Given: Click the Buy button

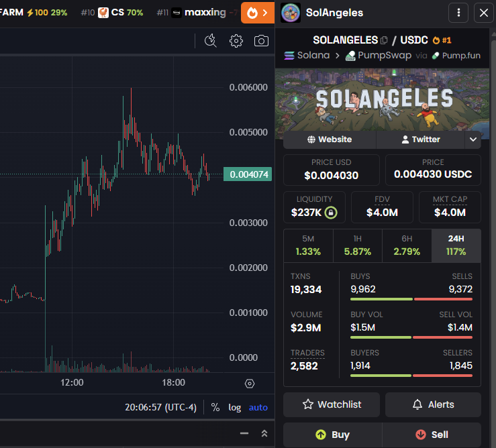Looking at the screenshot, I should 332,435.
